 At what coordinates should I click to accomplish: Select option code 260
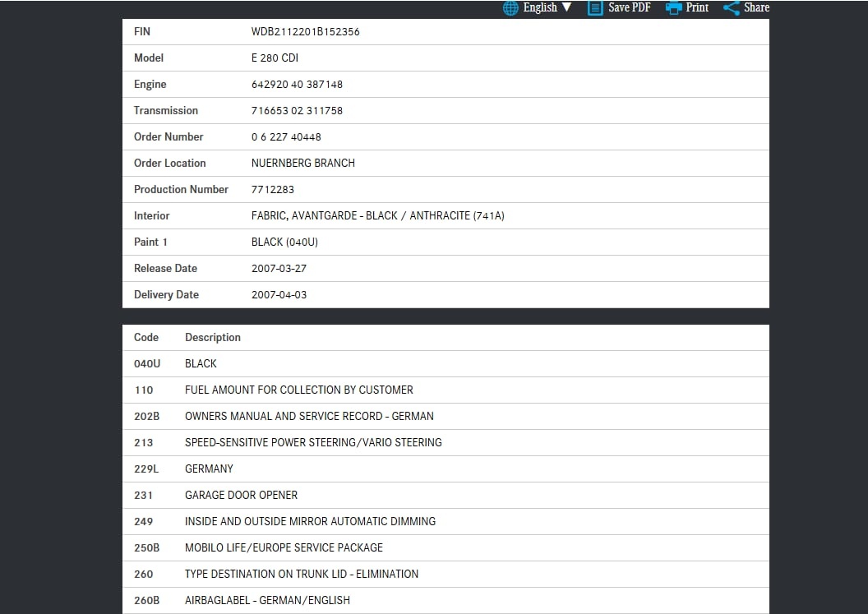pos(143,575)
